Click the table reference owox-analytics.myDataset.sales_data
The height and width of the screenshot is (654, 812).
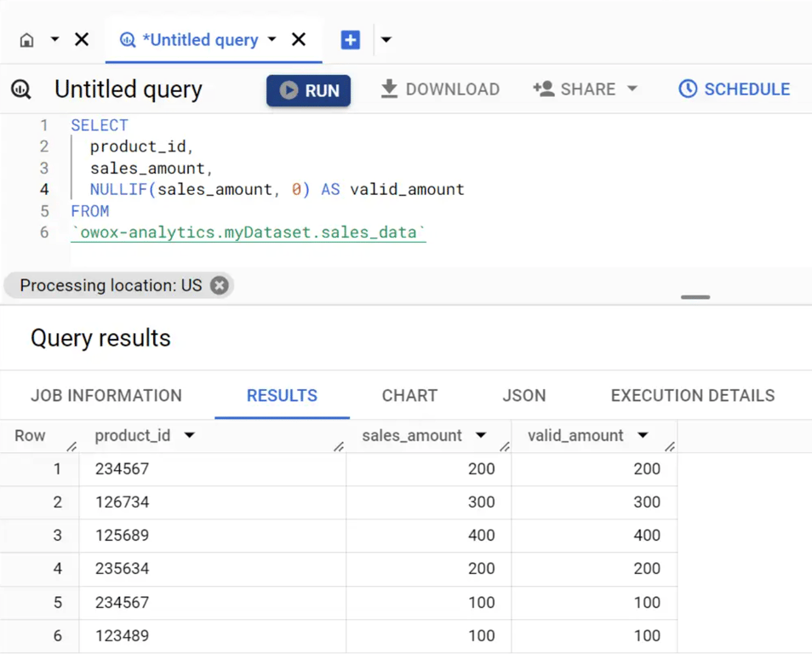[249, 232]
